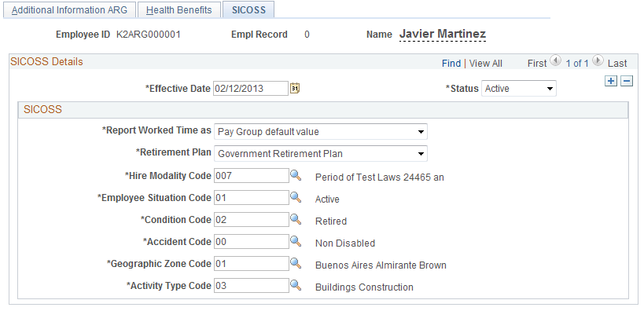Open the Additional Information ARG tab

tap(69, 10)
